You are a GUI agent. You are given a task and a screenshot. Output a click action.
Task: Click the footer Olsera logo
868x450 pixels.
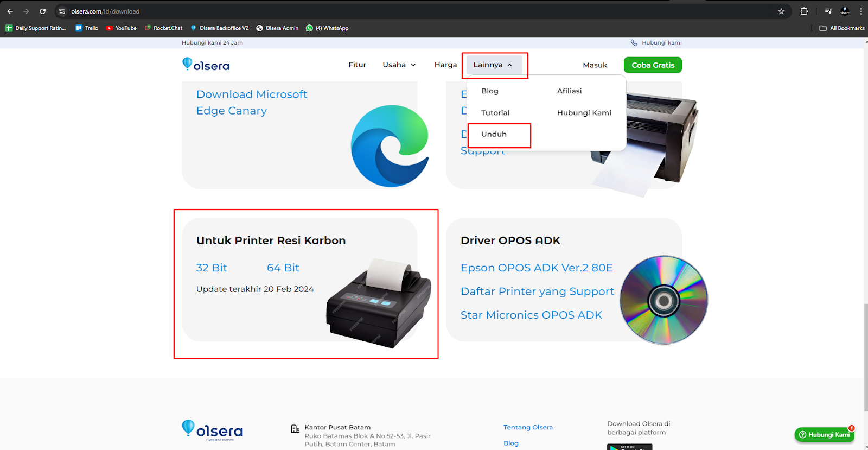(212, 430)
